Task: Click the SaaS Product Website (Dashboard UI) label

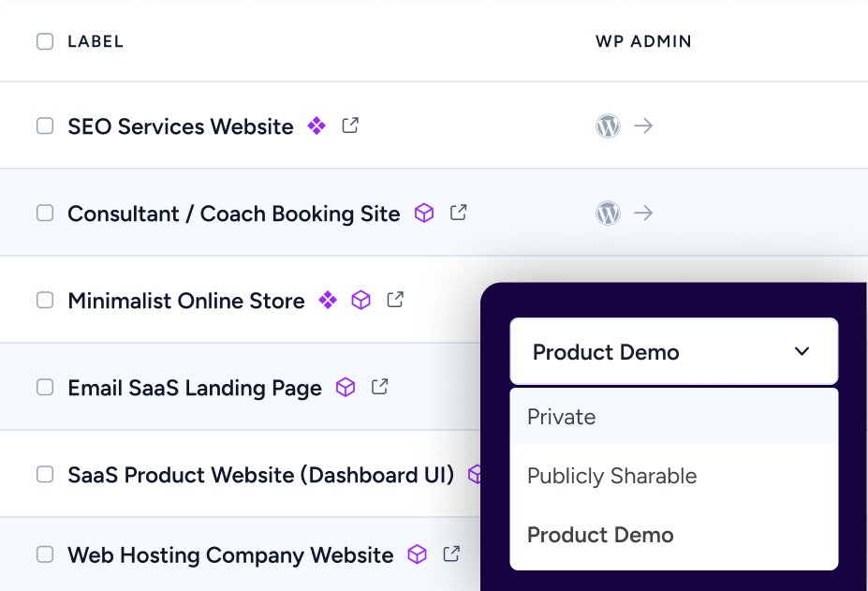Action: coord(260,475)
